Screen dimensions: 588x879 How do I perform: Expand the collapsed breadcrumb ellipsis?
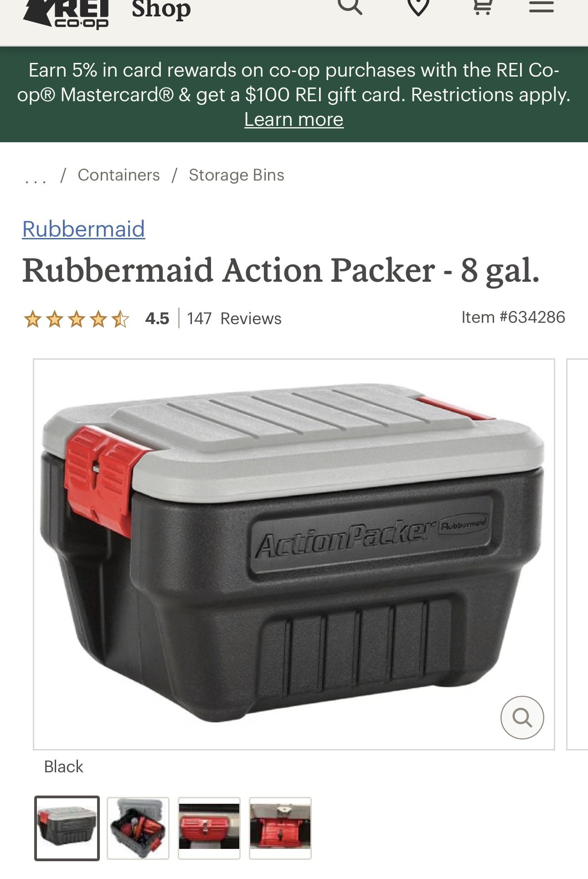click(x=36, y=177)
